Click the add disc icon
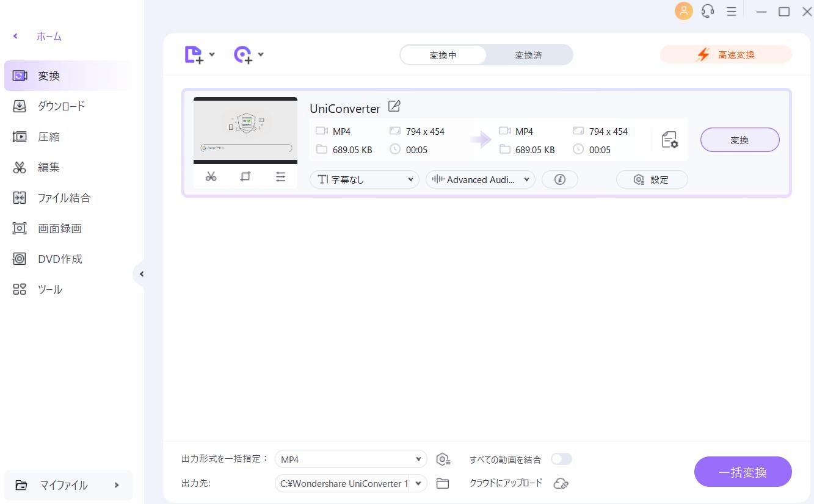 (243, 55)
